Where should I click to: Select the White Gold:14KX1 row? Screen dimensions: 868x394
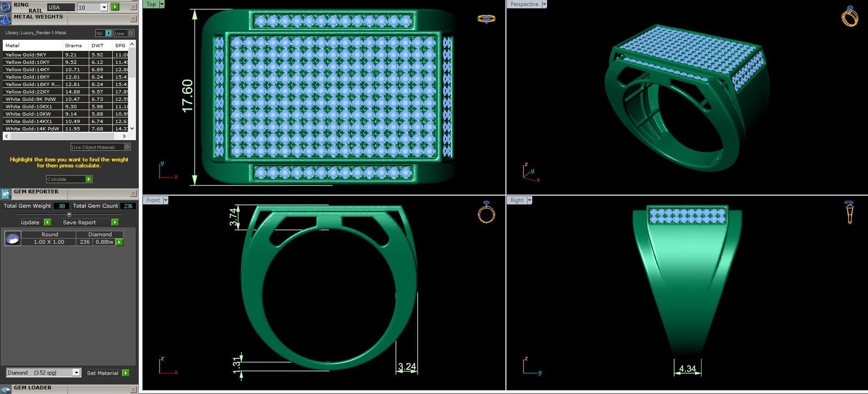point(66,121)
